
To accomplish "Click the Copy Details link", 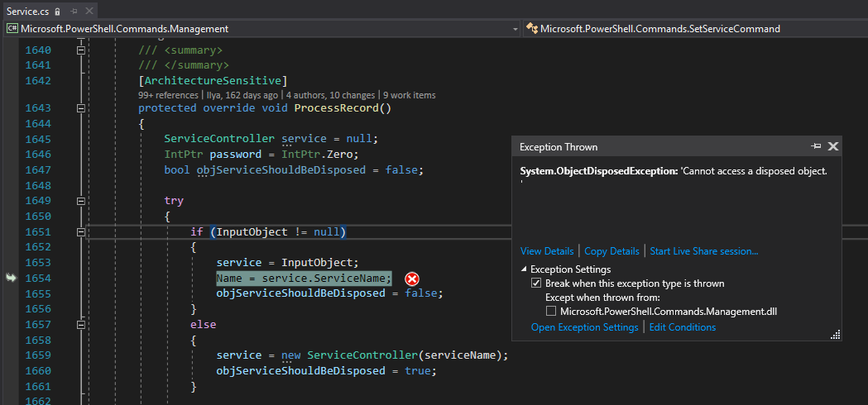I will point(611,251).
